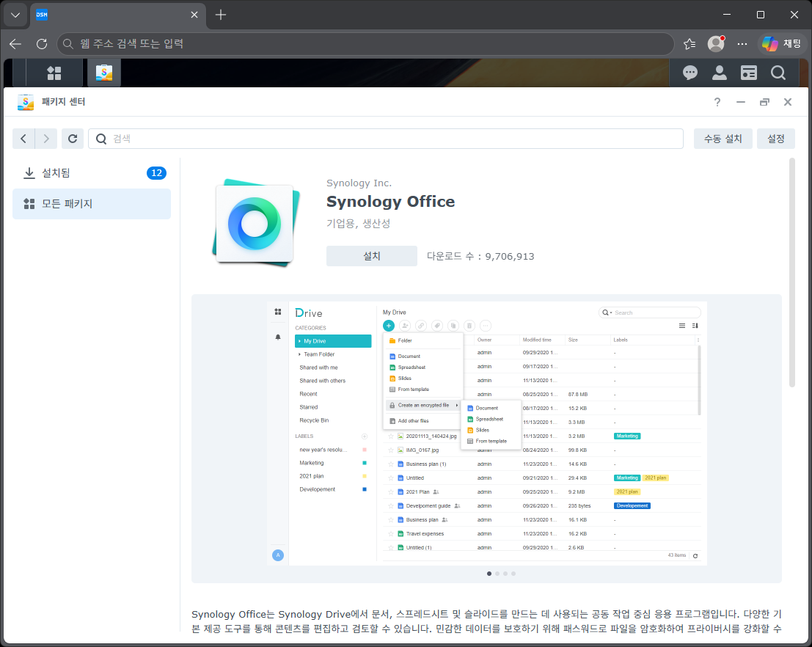The width and height of the screenshot is (812, 647).
Task: Open Copilot 채팅 button
Action: click(x=782, y=44)
